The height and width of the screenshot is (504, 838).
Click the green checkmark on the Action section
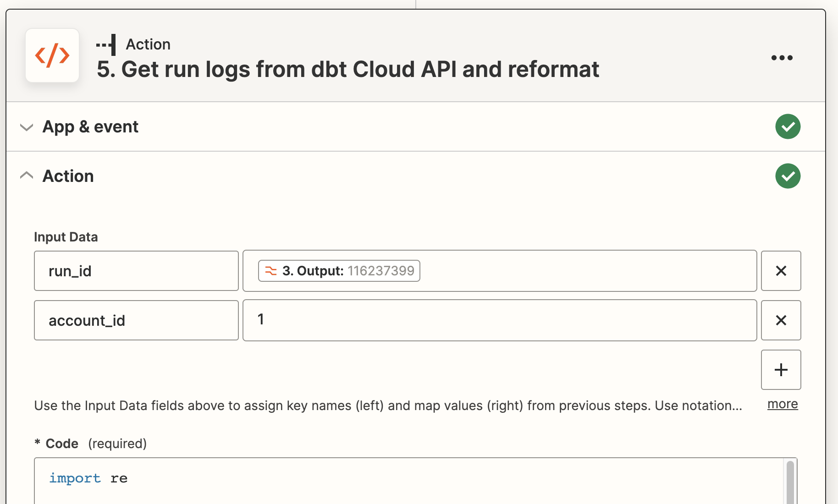pos(788,175)
